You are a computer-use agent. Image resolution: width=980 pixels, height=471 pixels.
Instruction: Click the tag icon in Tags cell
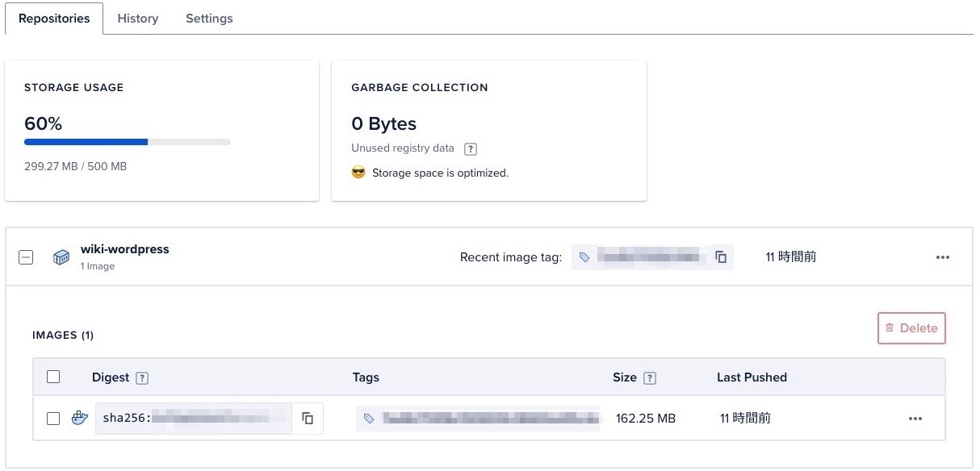point(369,419)
